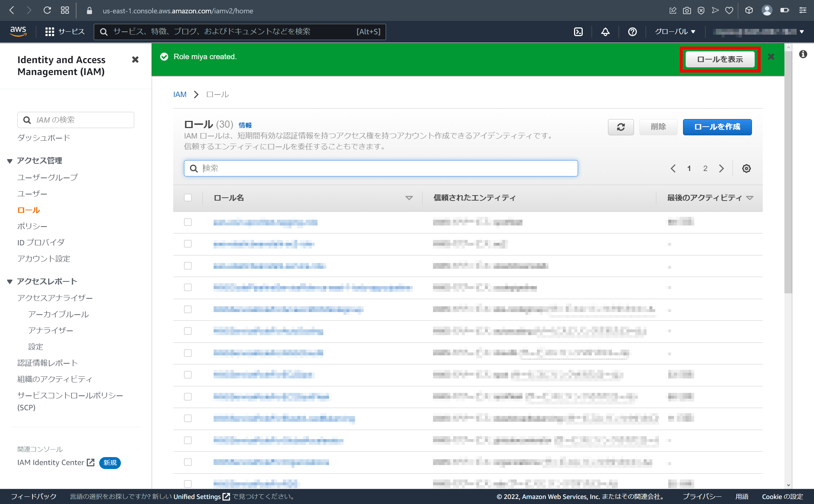The height and width of the screenshot is (504, 814).
Task: Collapse the アクセスレポート section
Action: 10,281
